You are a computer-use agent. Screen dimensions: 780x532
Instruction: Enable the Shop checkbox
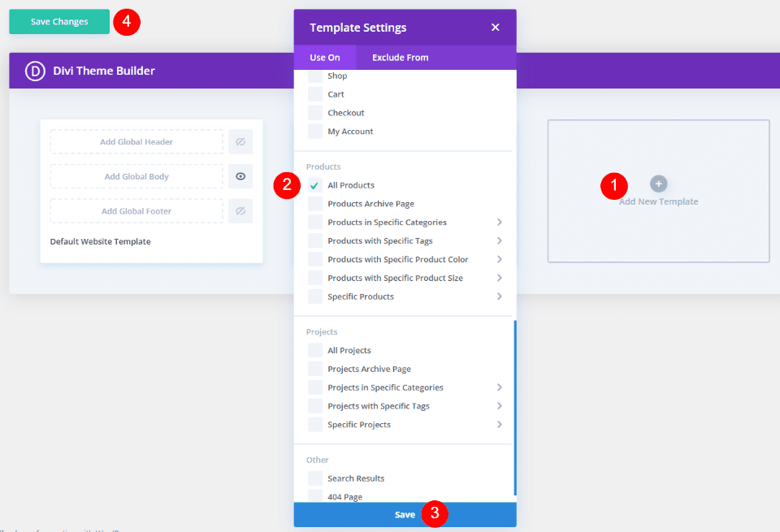tap(314, 76)
